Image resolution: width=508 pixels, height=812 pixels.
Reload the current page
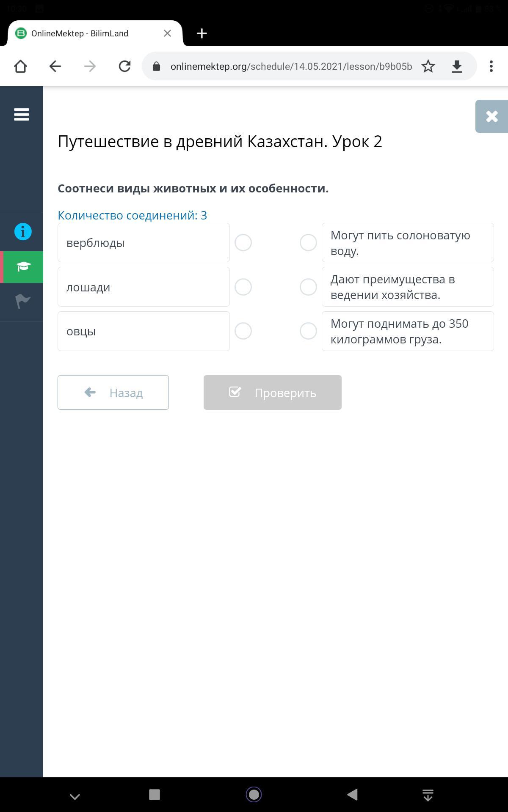124,66
